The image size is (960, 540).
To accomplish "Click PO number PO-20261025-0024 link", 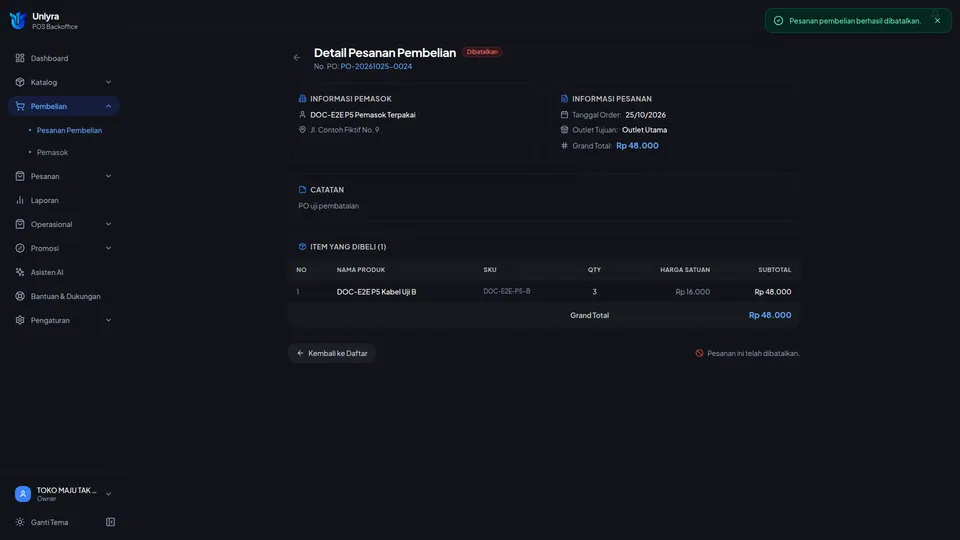I will coord(376,67).
